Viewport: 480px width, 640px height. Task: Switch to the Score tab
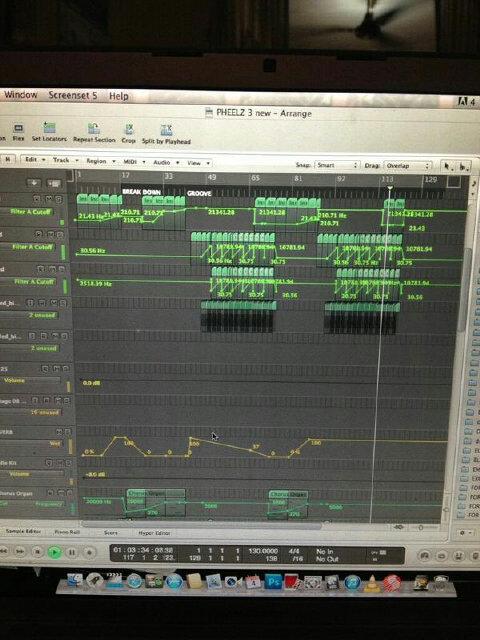click(x=111, y=533)
